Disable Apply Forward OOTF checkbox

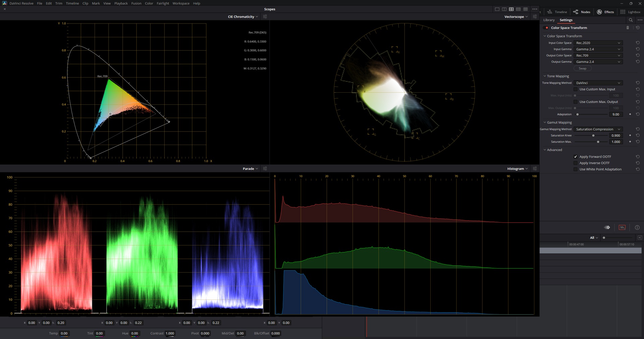[x=576, y=157]
